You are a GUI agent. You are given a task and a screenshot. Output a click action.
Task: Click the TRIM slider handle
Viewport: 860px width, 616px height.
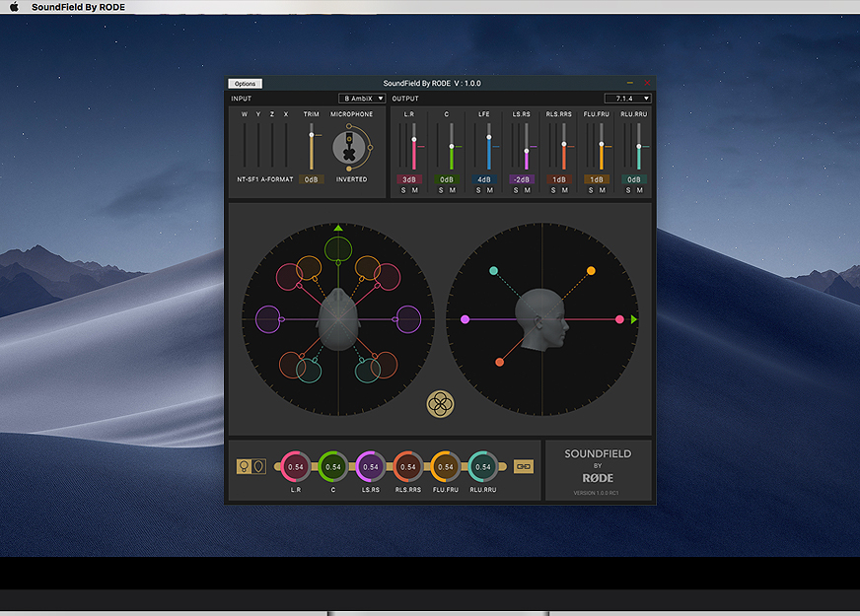pos(312,135)
